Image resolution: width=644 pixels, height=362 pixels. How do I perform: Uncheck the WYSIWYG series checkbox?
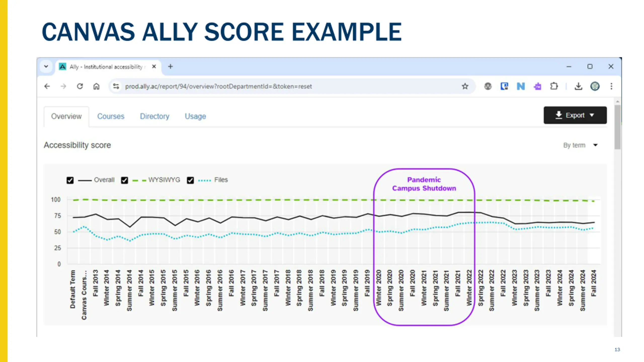click(124, 180)
